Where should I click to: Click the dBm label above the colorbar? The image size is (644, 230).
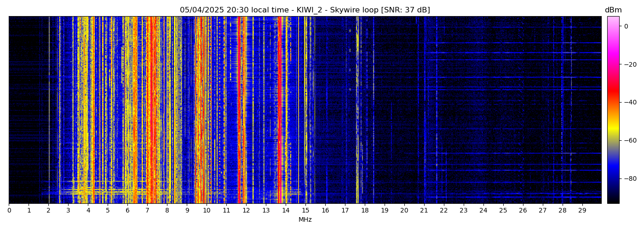[613, 10]
